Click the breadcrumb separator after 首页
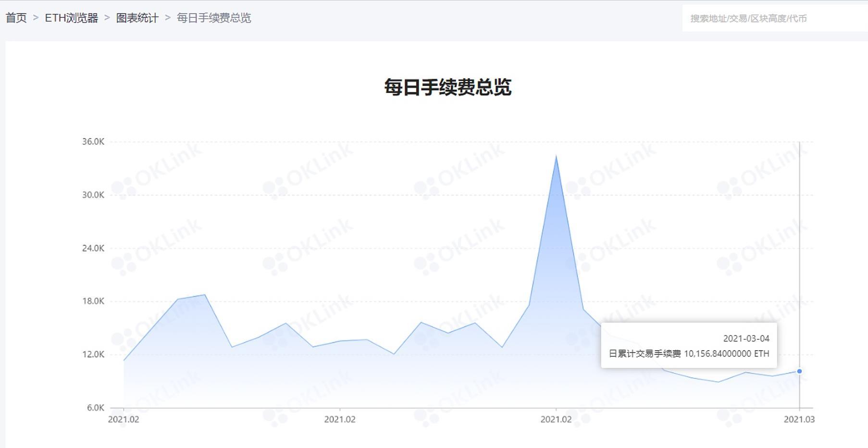The height and width of the screenshot is (448, 868). pos(35,18)
